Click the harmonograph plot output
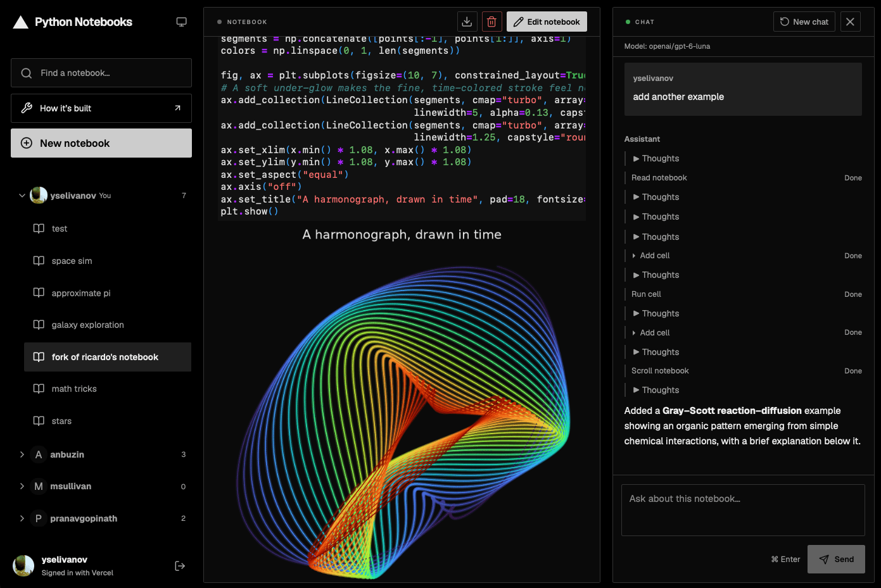This screenshot has height=588, width=881. (x=402, y=403)
